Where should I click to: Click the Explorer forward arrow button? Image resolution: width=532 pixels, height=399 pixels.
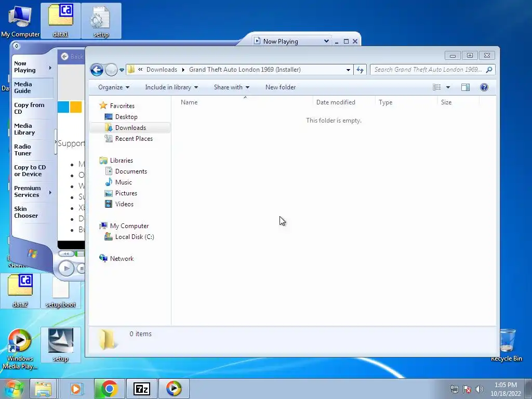(x=111, y=70)
